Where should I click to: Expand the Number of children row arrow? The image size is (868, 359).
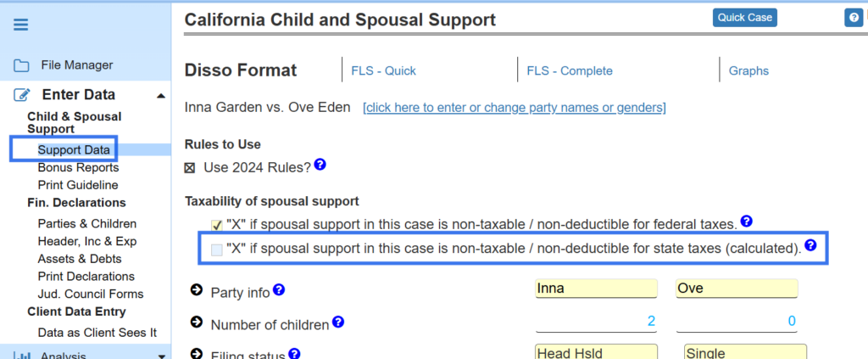click(x=196, y=323)
